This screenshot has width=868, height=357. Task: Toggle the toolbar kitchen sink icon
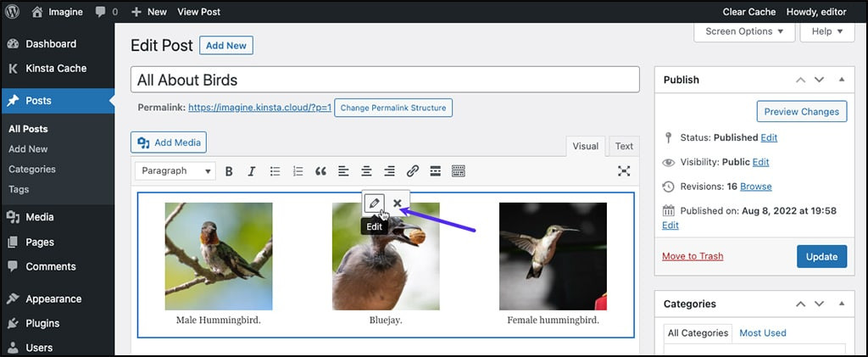459,171
